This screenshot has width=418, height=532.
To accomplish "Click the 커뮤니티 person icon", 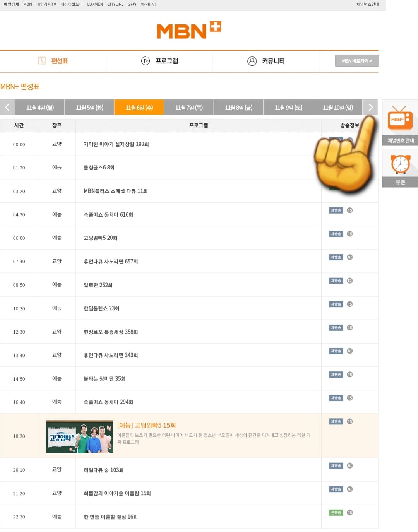I will coord(252,61).
